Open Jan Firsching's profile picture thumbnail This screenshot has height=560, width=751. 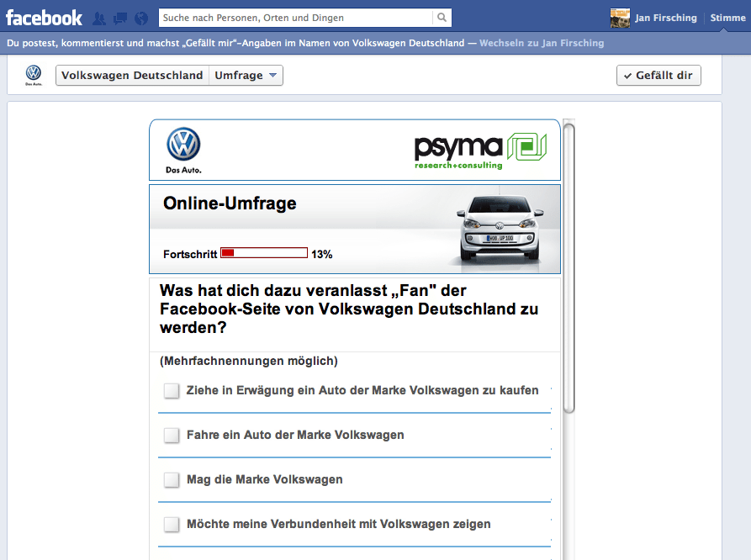(x=620, y=18)
